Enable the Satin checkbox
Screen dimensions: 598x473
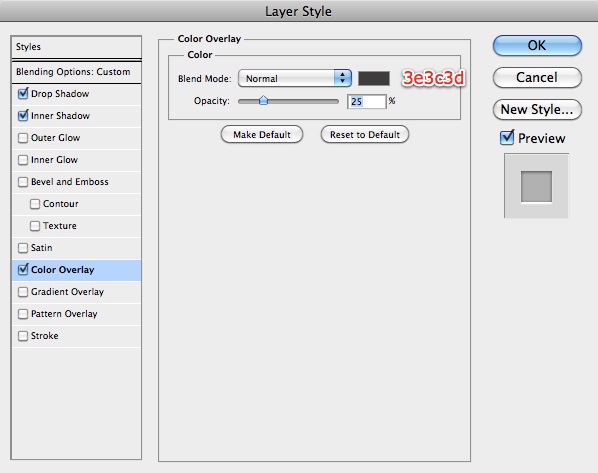(23, 248)
